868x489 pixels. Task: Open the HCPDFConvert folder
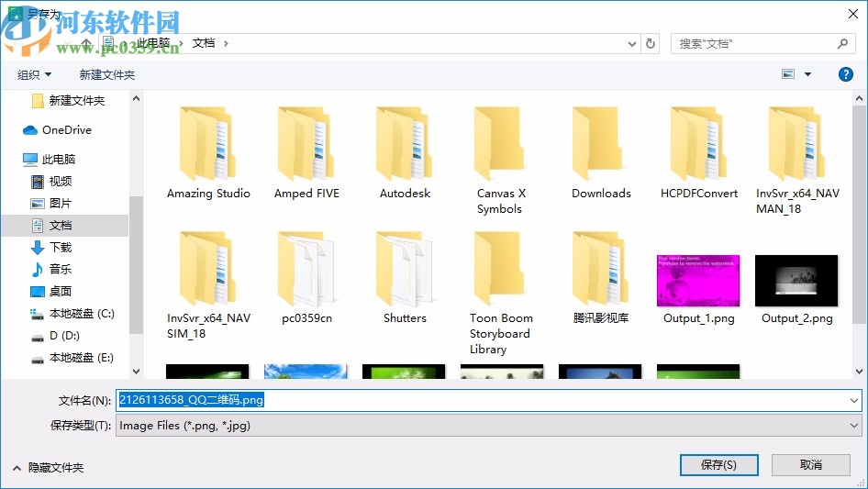(x=698, y=152)
